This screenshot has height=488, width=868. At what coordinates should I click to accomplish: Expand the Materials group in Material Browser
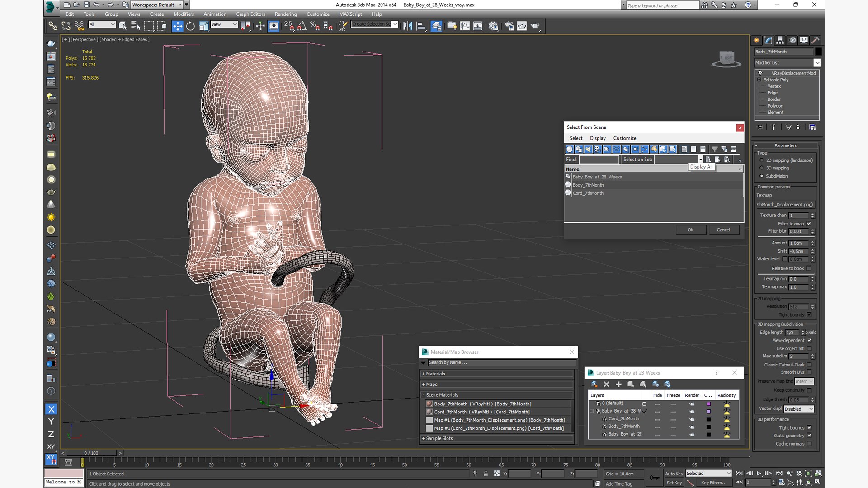click(x=497, y=374)
